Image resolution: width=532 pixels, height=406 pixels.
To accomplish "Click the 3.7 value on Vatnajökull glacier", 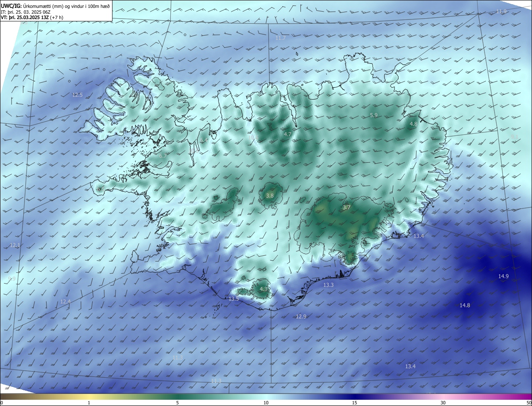I will (x=347, y=208).
